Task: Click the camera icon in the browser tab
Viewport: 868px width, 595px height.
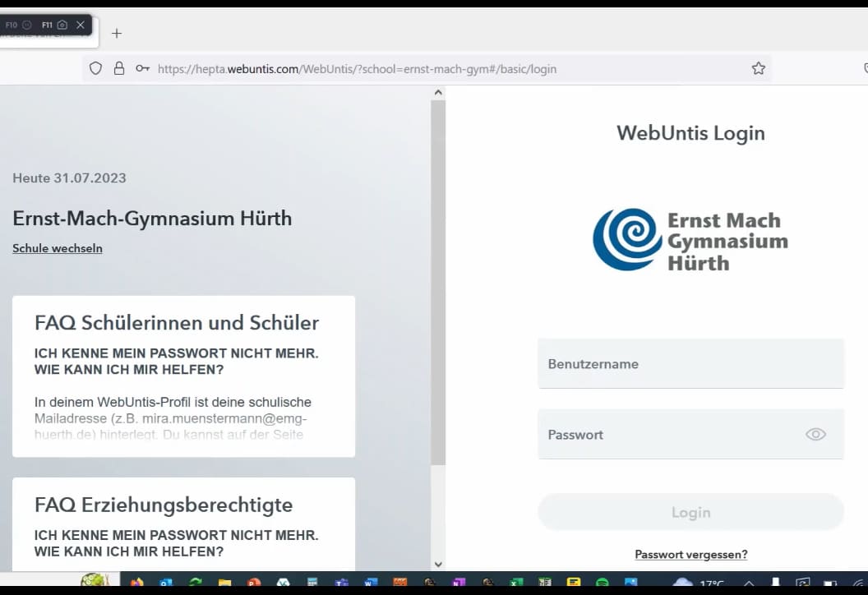Action: 62,25
